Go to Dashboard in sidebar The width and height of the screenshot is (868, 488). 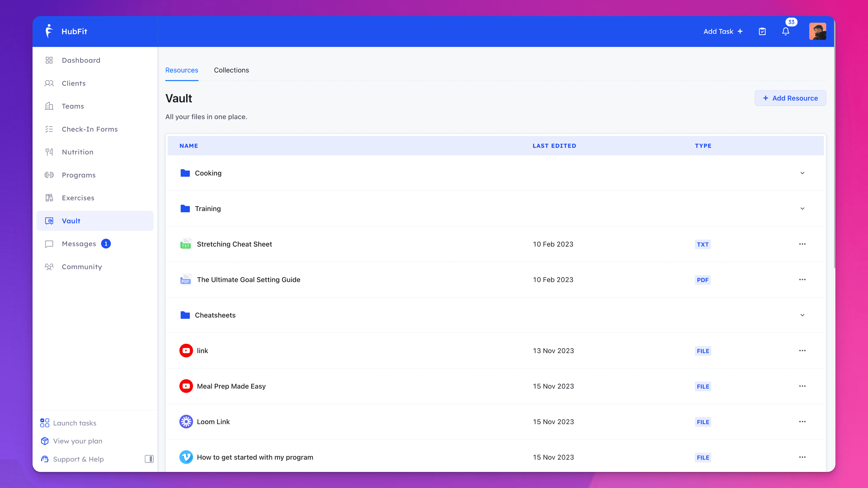point(95,60)
